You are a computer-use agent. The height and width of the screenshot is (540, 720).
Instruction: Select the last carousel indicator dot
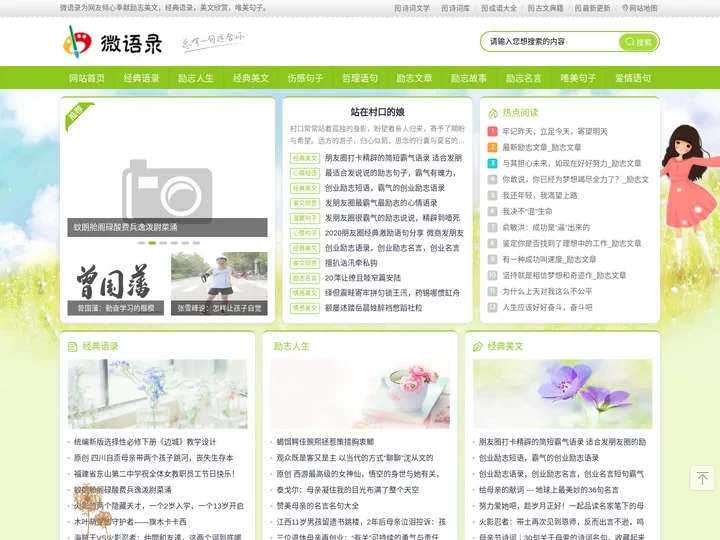(196, 243)
